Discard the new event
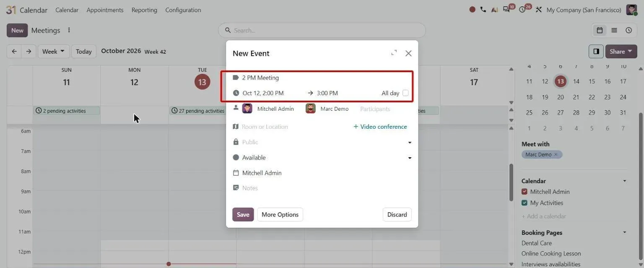 click(397, 214)
